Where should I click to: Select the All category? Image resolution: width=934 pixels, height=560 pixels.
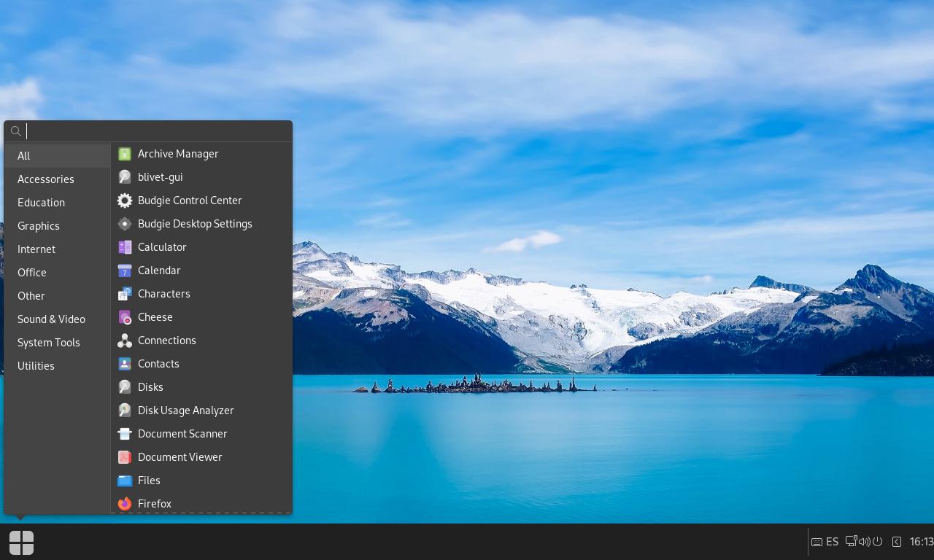(58, 156)
